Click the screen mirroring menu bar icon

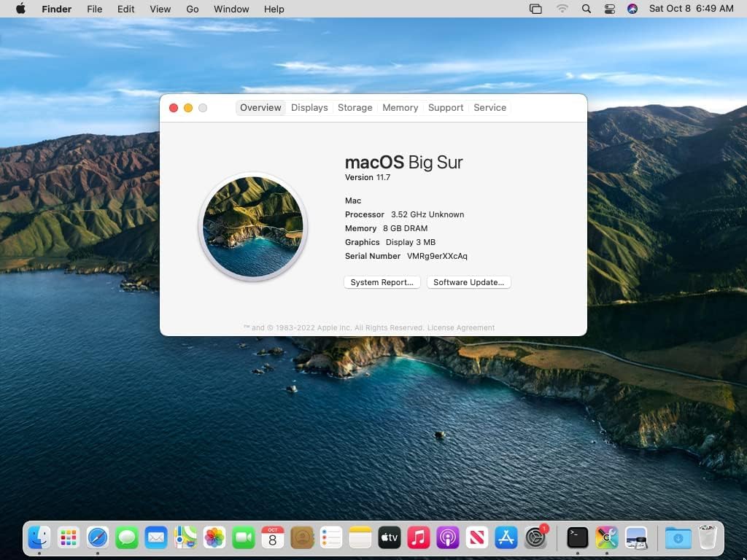tap(535, 9)
